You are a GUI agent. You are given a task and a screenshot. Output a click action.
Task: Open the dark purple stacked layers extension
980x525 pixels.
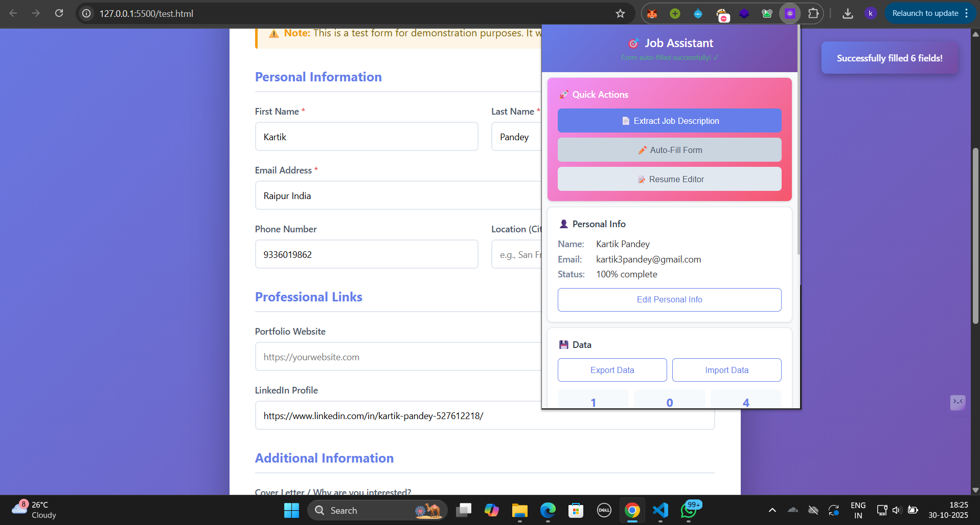pos(744,14)
